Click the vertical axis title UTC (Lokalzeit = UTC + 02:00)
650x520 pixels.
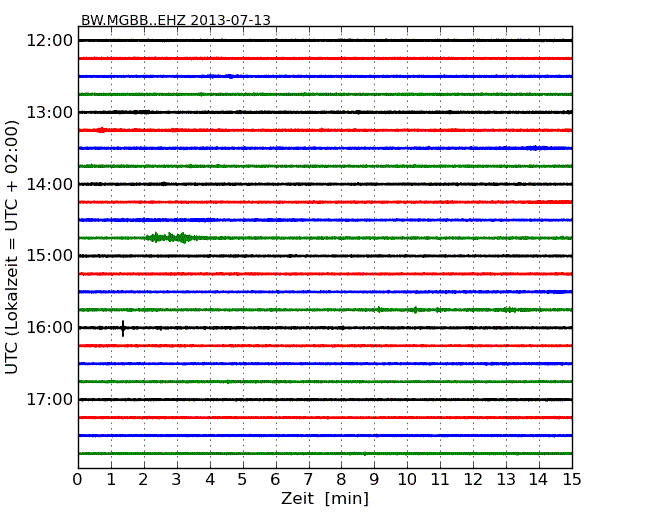click(12, 247)
